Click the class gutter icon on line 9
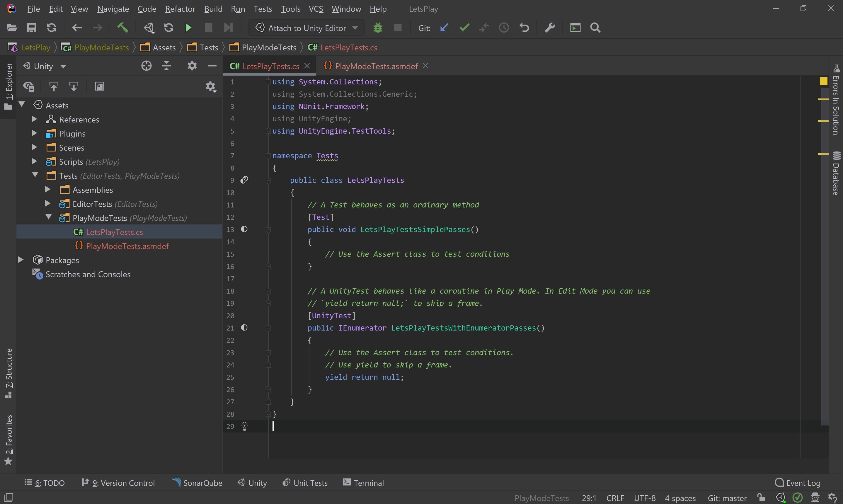Screen dimensions: 843x504 point(244,180)
